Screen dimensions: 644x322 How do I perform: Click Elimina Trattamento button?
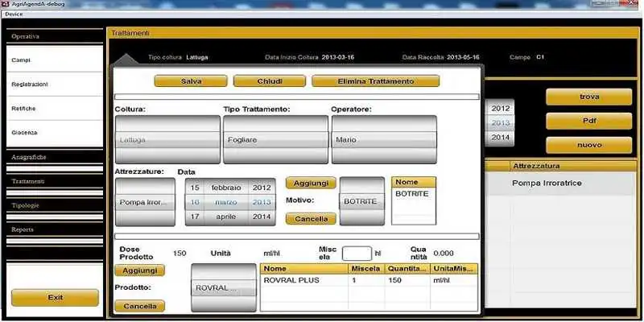pyautogui.click(x=375, y=81)
